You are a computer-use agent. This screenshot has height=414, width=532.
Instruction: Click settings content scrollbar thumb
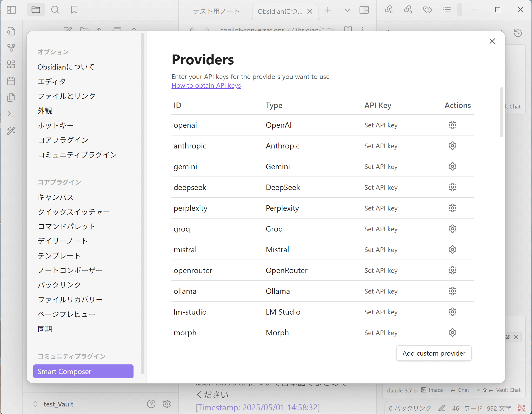(x=501, y=112)
